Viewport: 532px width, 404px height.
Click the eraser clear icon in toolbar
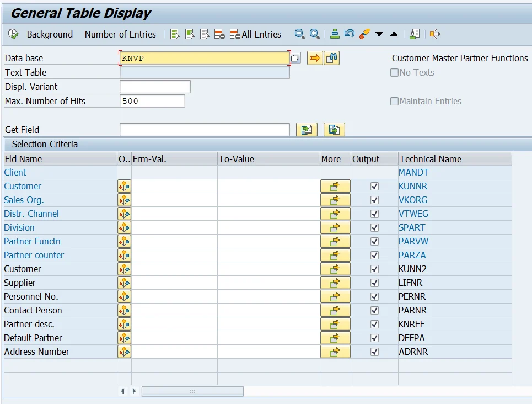point(364,34)
